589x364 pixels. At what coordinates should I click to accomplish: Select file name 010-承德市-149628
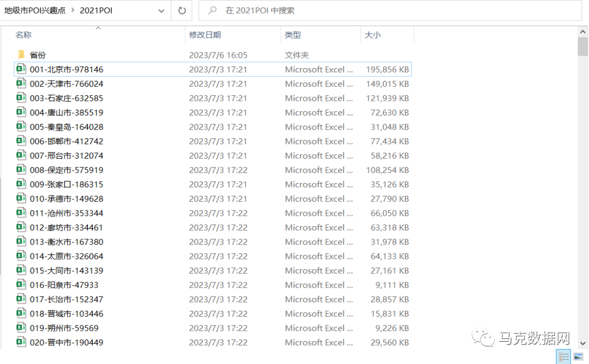[x=67, y=199]
